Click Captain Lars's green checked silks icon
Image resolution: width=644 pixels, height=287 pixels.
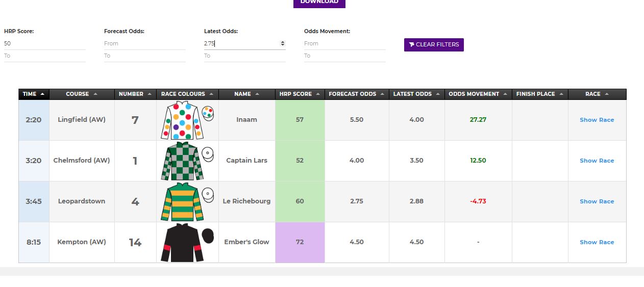pos(187,161)
